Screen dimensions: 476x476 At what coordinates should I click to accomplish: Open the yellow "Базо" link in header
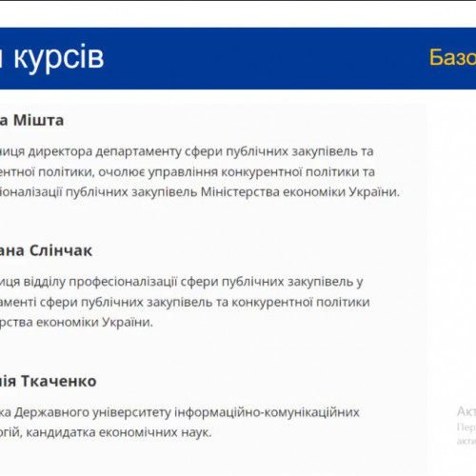[x=452, y=58]
